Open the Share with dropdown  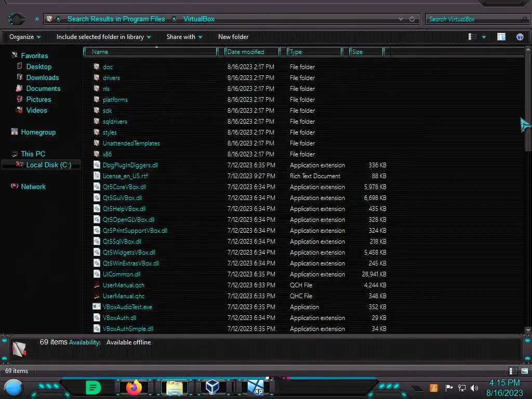point(184,37)
